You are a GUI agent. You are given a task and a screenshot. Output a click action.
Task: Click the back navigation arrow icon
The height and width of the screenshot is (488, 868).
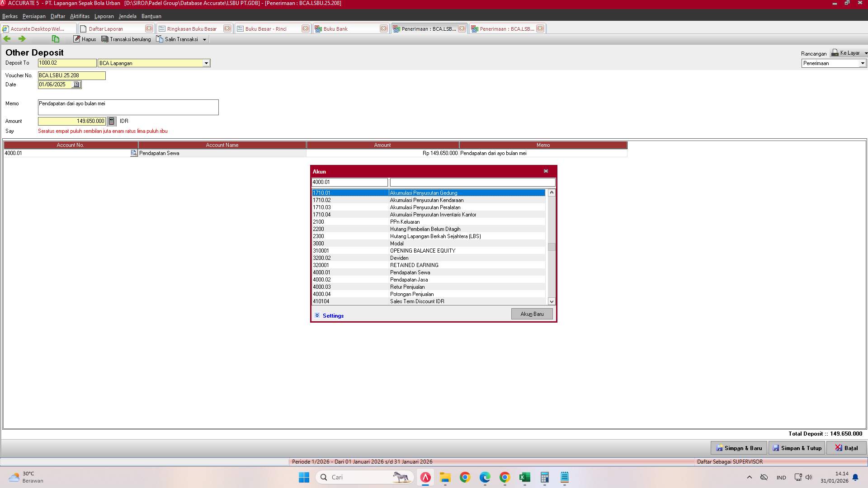(7, 39)
